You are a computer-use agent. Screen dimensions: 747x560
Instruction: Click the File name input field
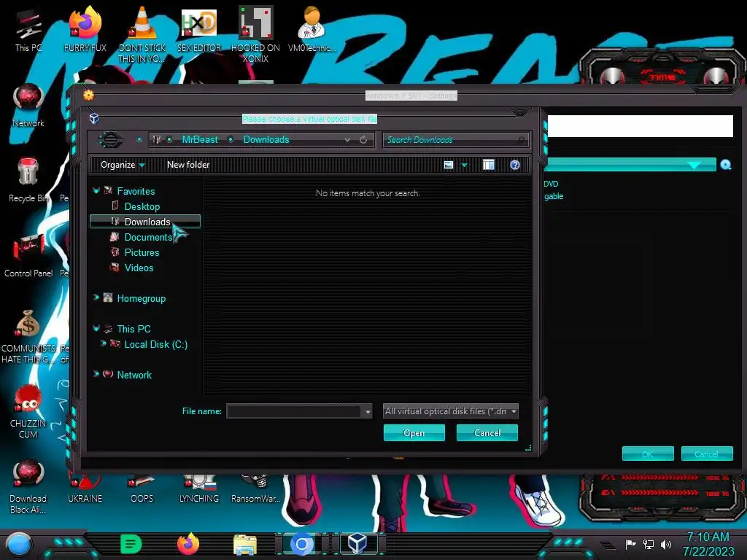tap(294, 411)
